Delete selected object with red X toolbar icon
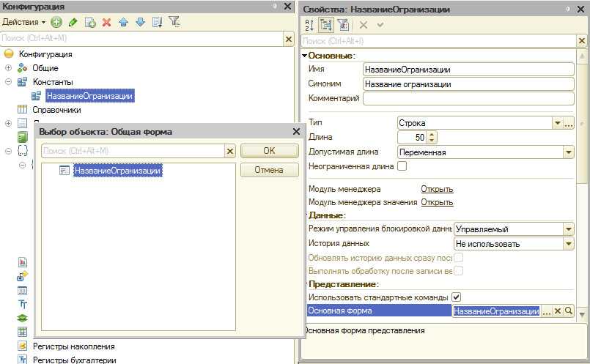This screenshot has height=364, width=590. [107, 23]
